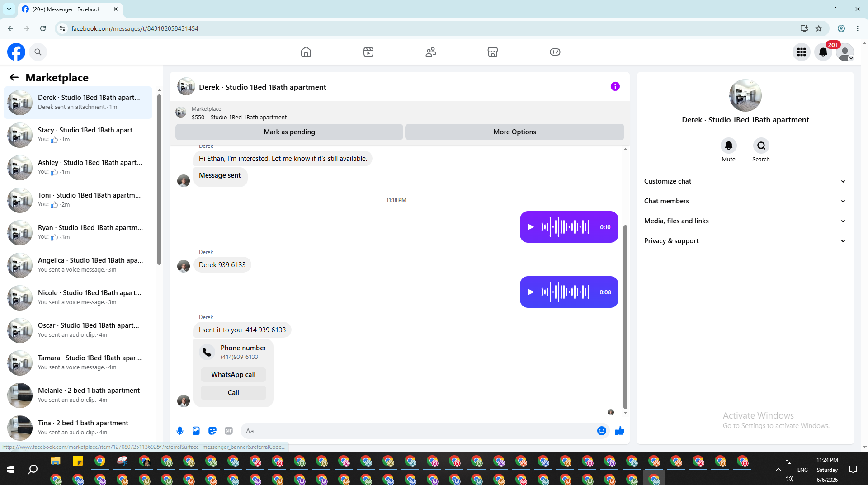868x485 pixels.
Task: Go back from Marketplace chats list
Action: tap(14, 77)
